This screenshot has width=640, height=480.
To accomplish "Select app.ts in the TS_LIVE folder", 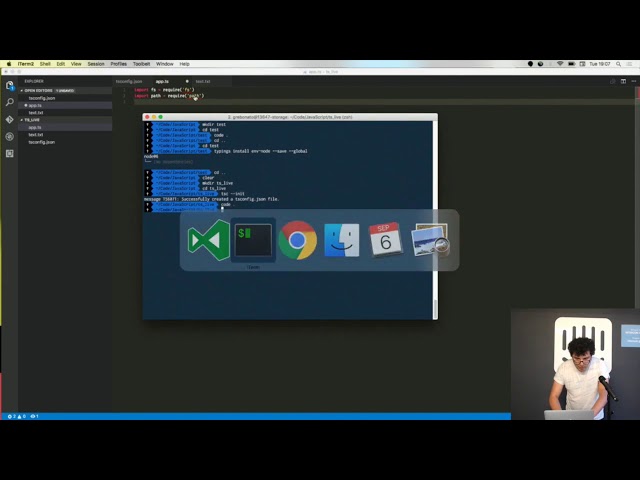I will (x=65, y=127).
